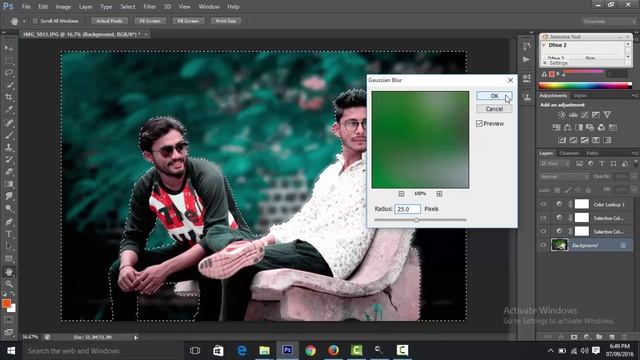Screen dimensions: 640x360
Task: Add an Invert adjustment
Action: pos(562,140)
